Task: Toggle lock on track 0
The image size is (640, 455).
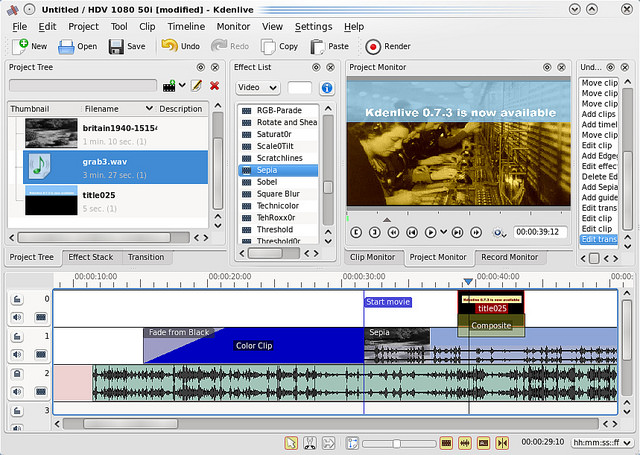Action: point(18,299)
